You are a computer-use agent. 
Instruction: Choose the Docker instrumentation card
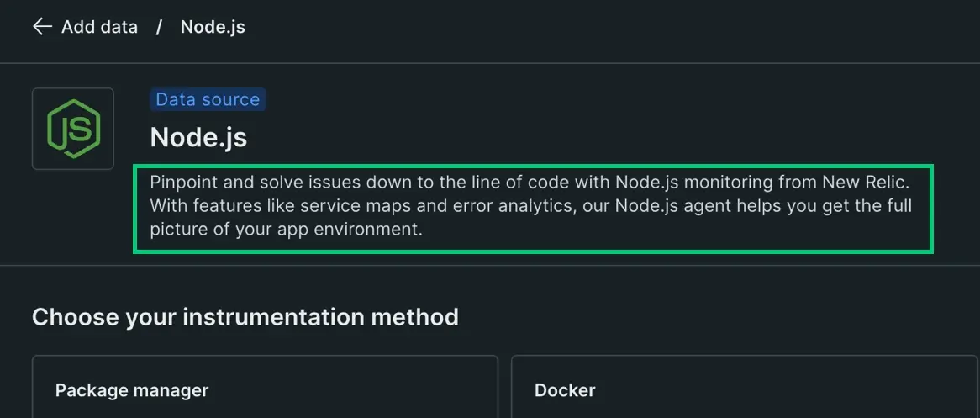[745, 387]
